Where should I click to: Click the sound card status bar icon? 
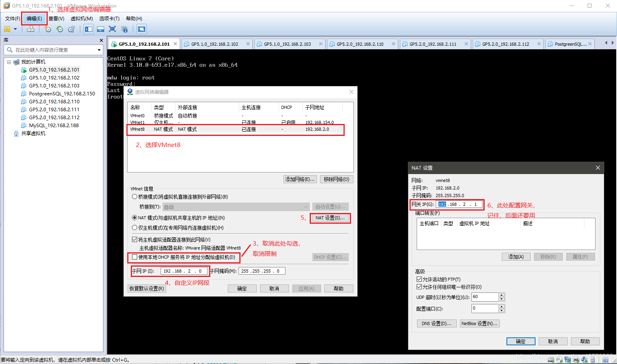(584, 359)
